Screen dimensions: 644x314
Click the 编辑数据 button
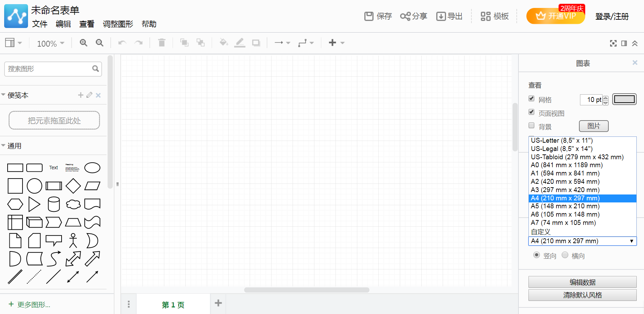point(582,282)
